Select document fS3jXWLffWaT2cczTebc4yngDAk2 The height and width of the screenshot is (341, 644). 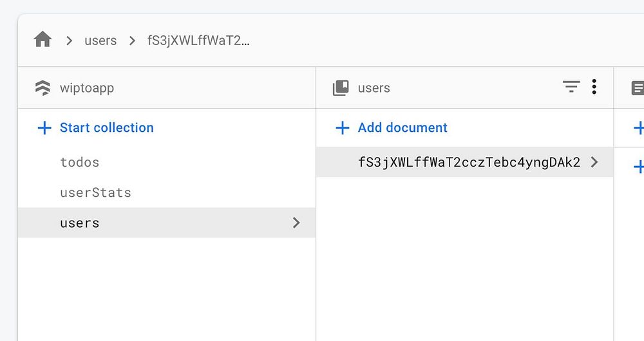469,162
